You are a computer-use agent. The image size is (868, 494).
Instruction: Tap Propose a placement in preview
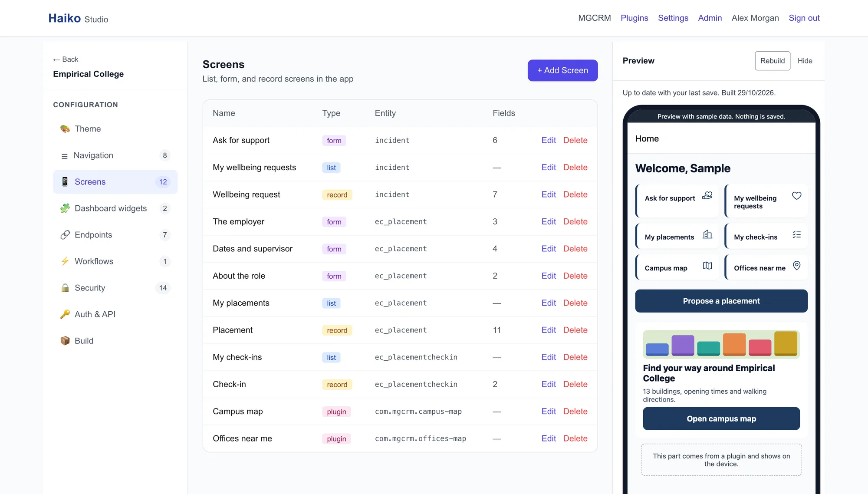click(721, 301)
